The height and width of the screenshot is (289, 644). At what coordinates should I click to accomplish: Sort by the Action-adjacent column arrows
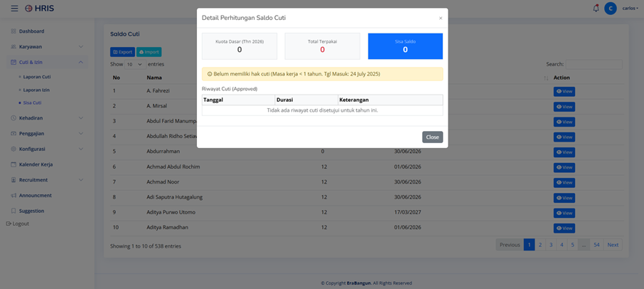[x=546, y=78]
